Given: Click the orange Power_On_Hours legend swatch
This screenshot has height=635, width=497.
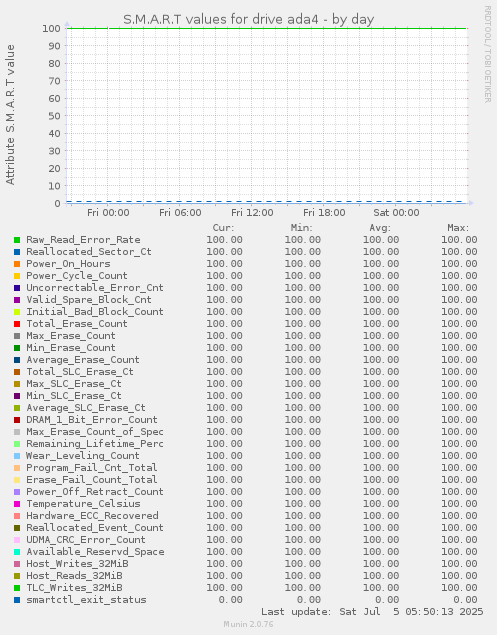Looking at the screenshot, I should click(17, 264).
